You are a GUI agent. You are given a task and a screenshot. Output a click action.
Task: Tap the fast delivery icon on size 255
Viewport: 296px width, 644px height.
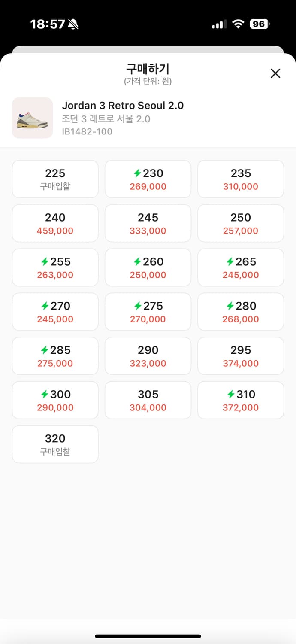click(x=45, y=262)
